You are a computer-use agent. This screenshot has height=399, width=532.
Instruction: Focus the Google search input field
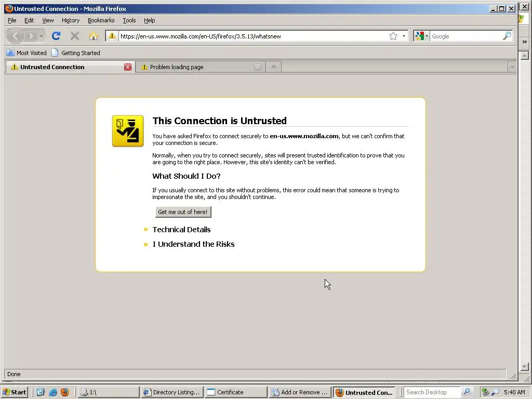pos(465,36)
